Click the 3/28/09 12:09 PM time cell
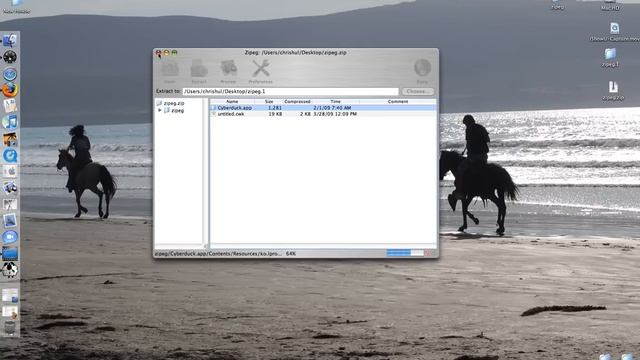This screenshot has height=360, width=640. click(335, 114)
